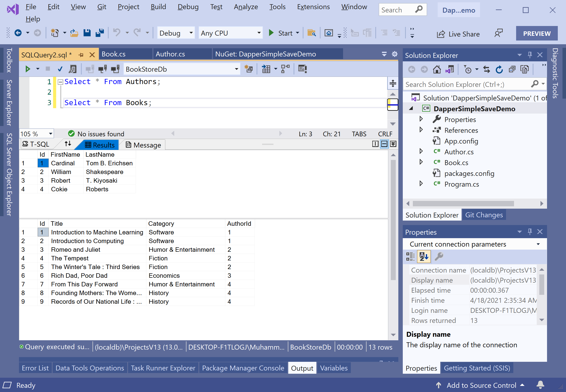The height and width of the screenshot is (392, 566).
Task: Click the green Execute query arrow
Action: [x=28, y=69]
